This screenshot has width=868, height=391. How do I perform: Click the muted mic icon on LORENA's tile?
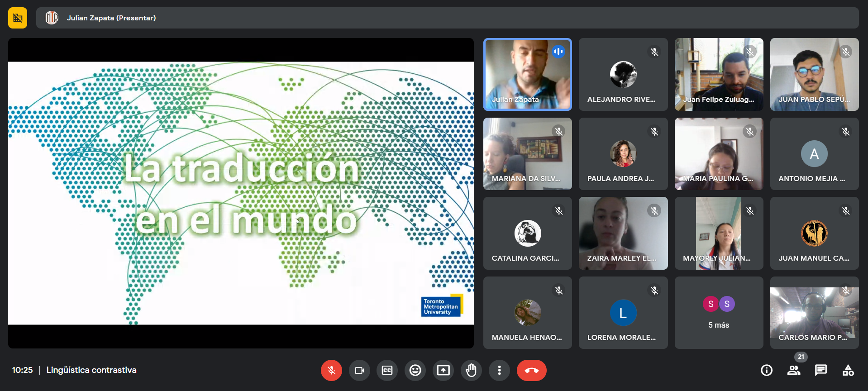pyautogui.click(x=654, y=290)
